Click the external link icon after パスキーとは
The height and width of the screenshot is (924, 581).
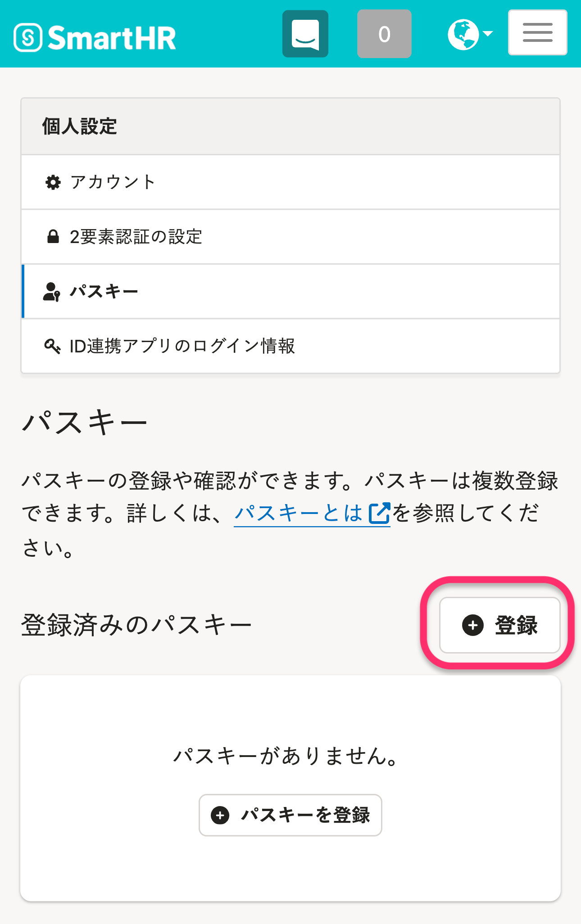tap(379, 513)
